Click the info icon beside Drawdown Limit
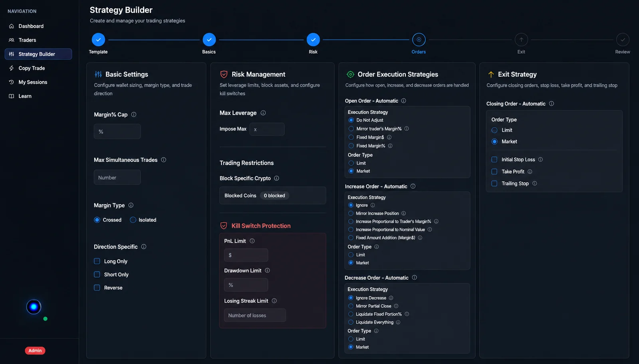This screenshot has width=639, height=364. click(268, 271)
